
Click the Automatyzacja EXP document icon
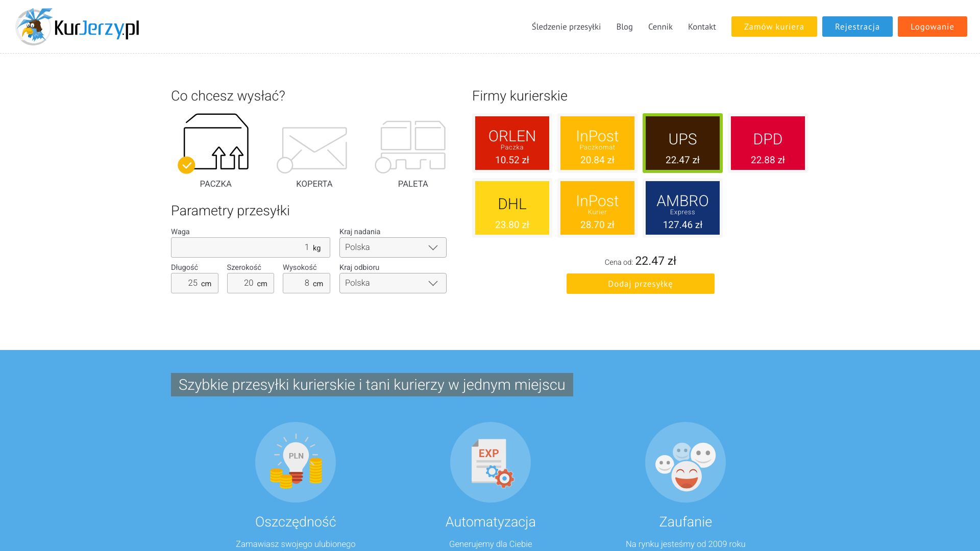pyautogui.click(x=491, y=462)
